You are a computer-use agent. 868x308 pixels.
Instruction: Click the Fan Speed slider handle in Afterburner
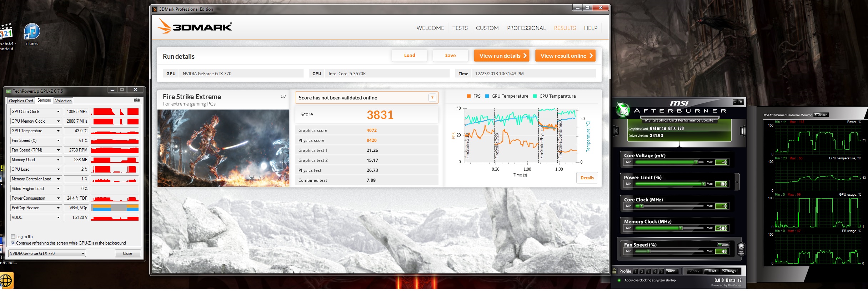point(649,251)
